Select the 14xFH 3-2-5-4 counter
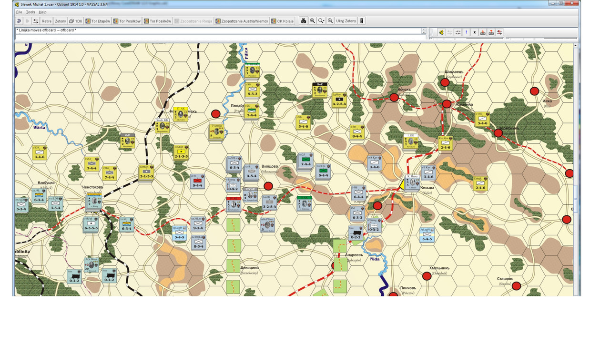Screen dimensions: 610x364 [269, 202]
